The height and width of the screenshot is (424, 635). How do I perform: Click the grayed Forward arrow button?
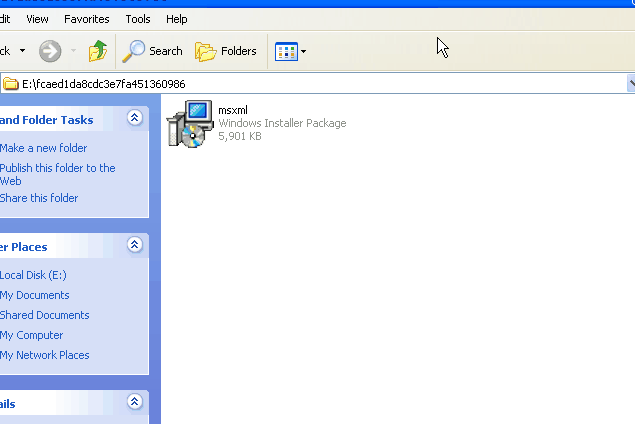pyautogui.click(x=50, y=51)
